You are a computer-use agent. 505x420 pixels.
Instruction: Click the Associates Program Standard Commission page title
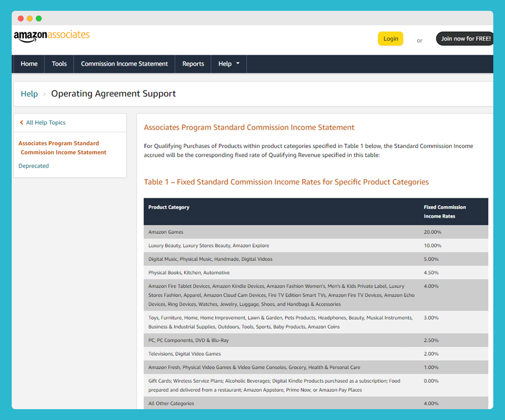(249, 127)
